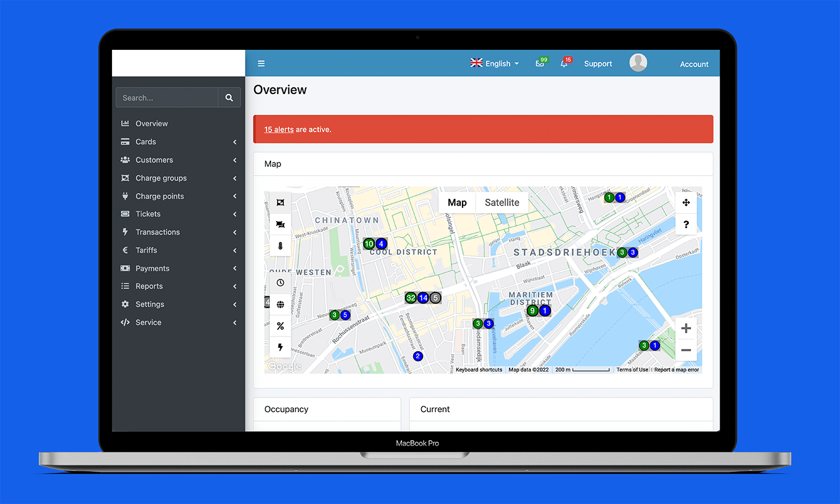Click in the Search input field
This screenshot has height=504, width=840.
pos(167,97)
